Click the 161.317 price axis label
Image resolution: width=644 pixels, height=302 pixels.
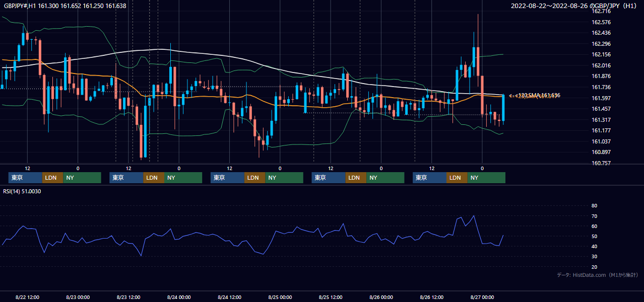tap(601, 120)
